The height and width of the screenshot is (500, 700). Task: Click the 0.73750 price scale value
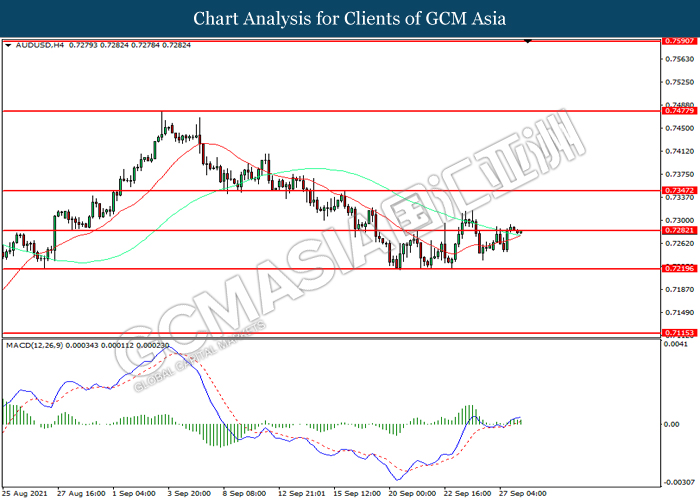679,174
